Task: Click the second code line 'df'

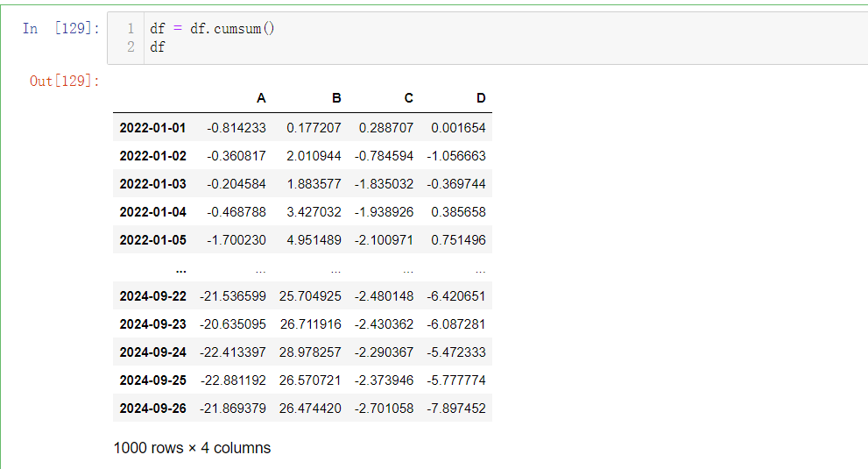Action: [x=157, y=47]
